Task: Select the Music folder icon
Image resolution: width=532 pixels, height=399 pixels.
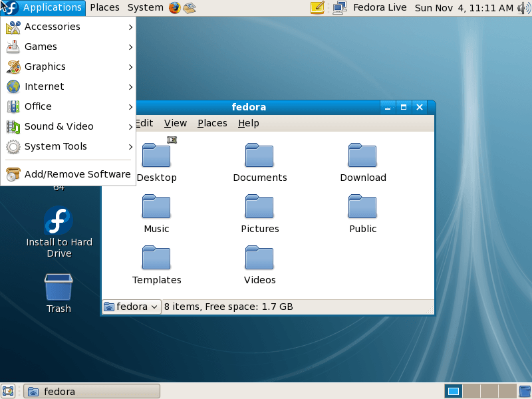Action: (156, 206)
